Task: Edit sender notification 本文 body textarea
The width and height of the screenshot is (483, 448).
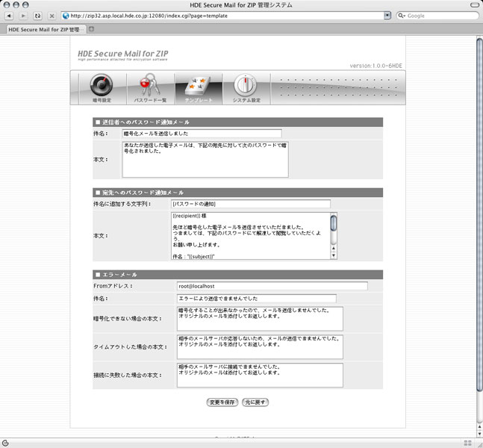Action: point(205,159)
